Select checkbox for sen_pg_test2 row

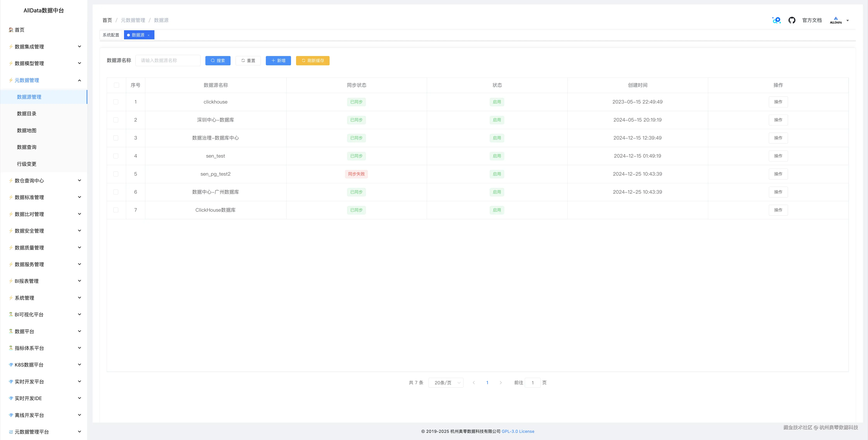(116, 174)
